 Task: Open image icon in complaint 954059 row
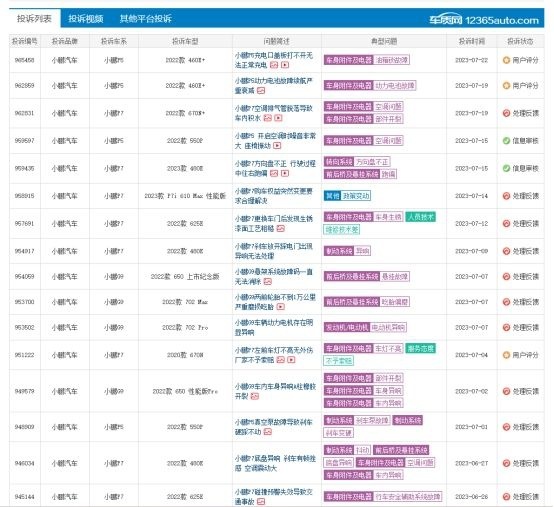(x=267, y=282)
